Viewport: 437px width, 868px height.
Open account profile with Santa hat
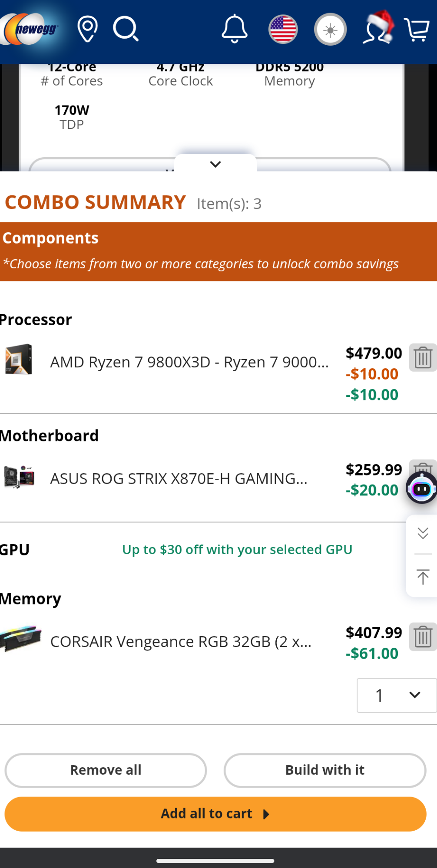[377, 29]
